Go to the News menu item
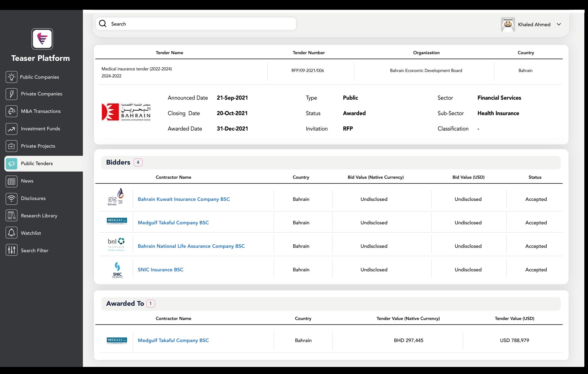The image size is (588, 374). [27, 181]
